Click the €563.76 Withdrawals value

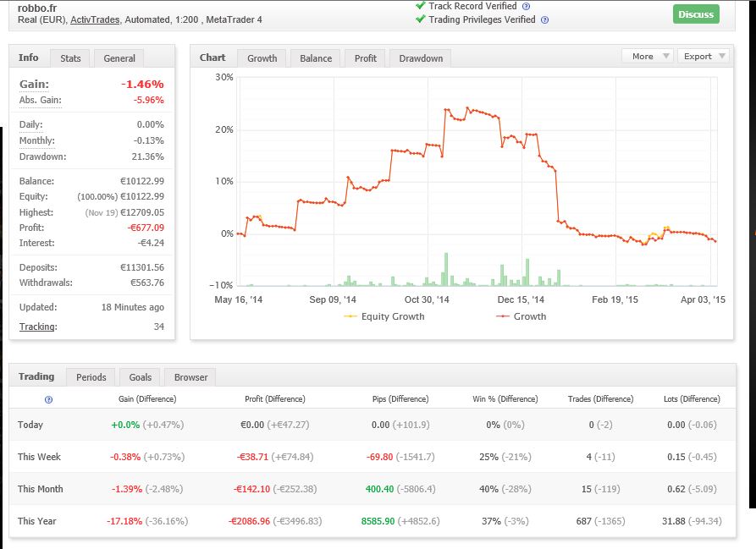pos(147,283)
